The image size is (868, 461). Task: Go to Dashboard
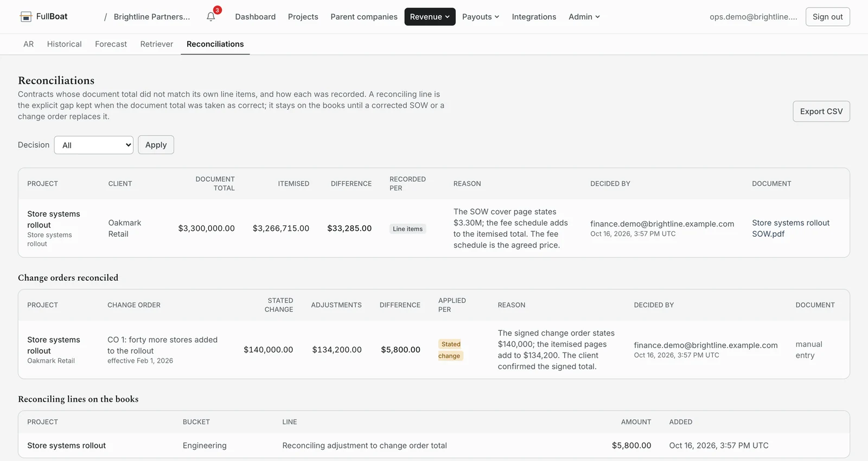256,17
